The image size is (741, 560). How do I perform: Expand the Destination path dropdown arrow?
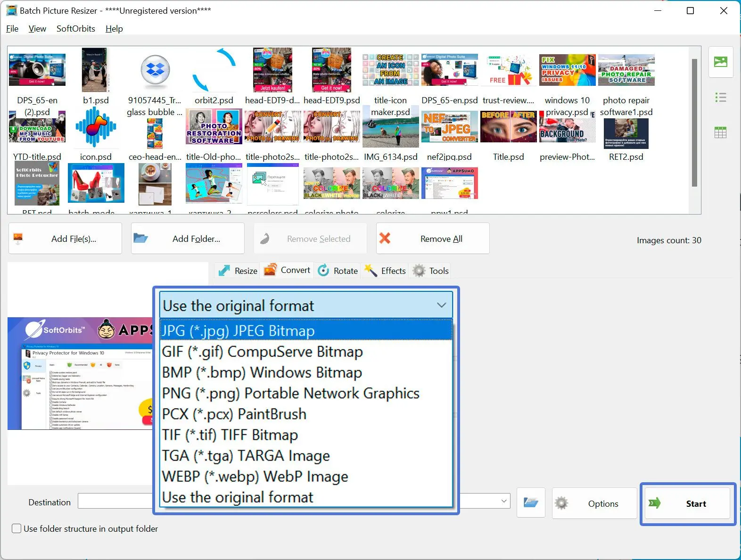coord(504,501)
